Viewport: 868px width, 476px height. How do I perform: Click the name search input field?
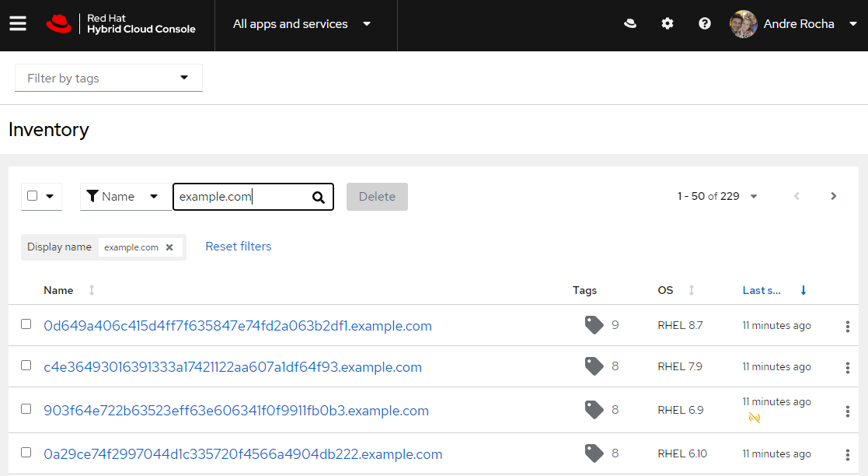(x=241, y=197)
